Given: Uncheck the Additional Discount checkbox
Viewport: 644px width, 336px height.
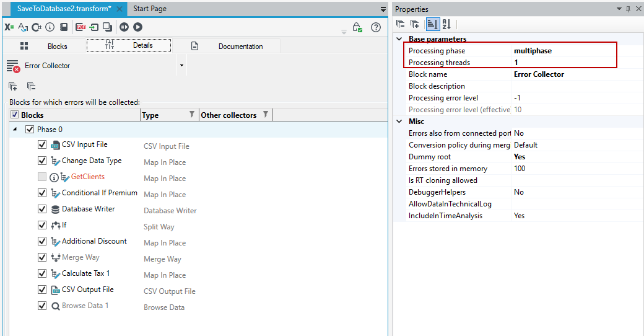Looking at the screenshot, I should (42, 241).
